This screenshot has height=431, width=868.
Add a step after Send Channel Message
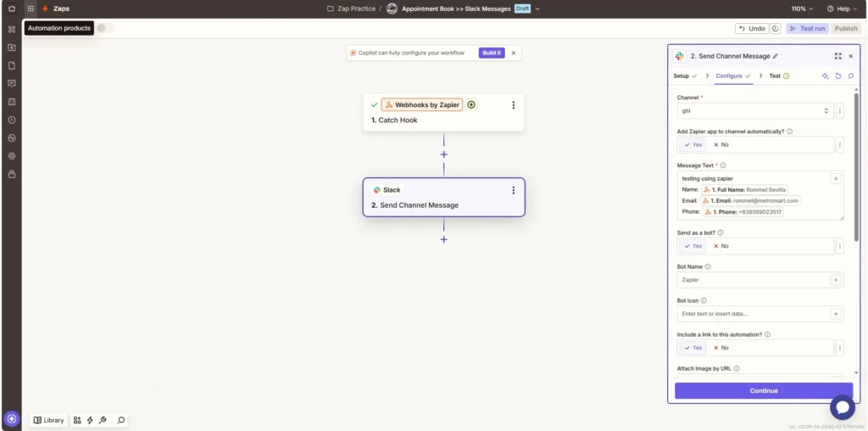click(443, 239)
